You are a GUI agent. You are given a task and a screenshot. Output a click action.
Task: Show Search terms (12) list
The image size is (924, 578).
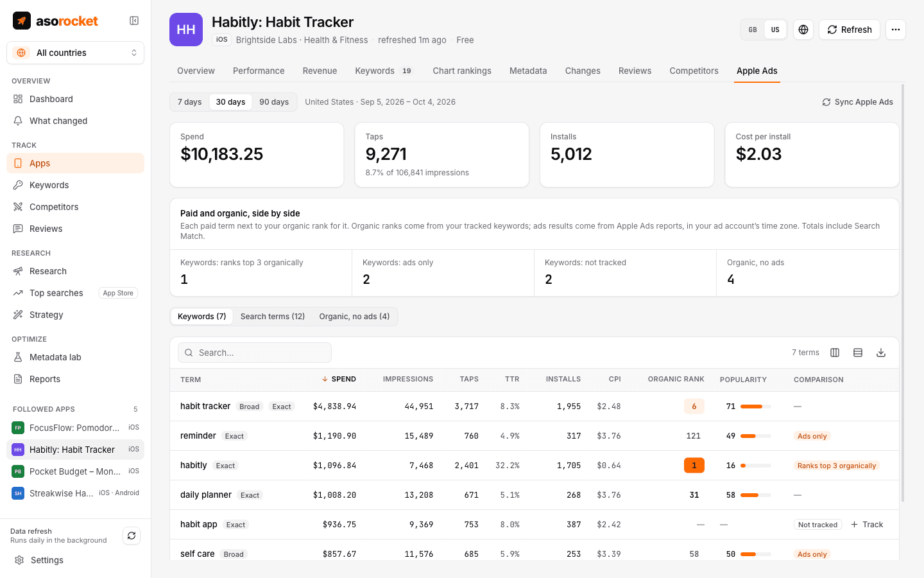coord(273,317)
